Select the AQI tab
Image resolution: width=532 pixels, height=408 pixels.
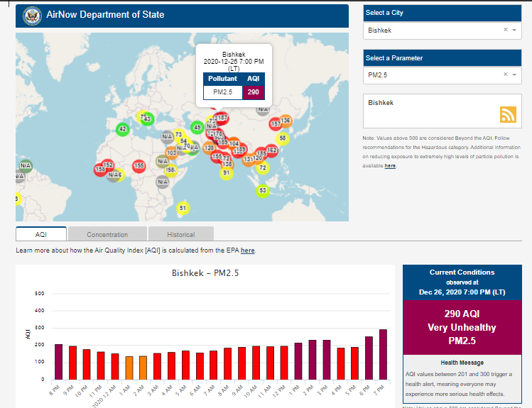(41, 234)
